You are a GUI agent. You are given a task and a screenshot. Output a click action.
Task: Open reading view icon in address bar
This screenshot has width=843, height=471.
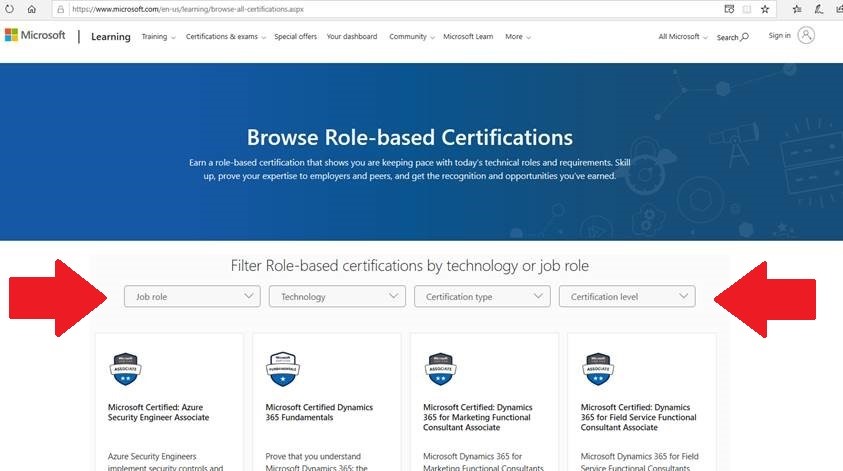coord(747,9)
